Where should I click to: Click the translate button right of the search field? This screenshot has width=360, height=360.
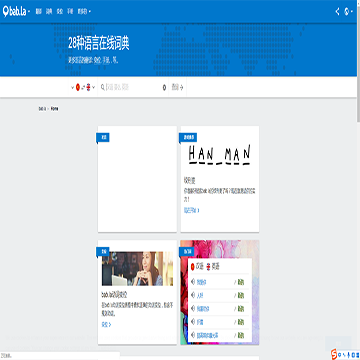point(177,87)
